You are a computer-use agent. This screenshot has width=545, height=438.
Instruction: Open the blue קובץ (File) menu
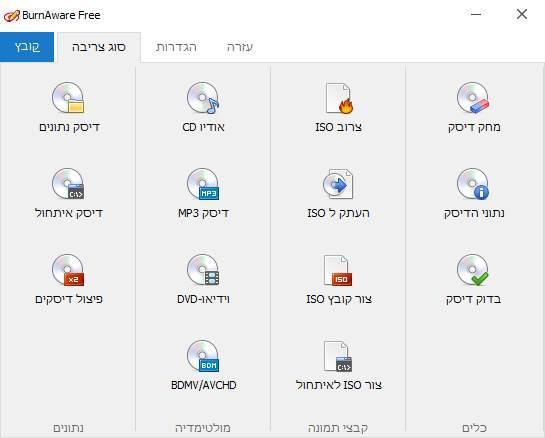pyautogui.click(x=27, y=47)
